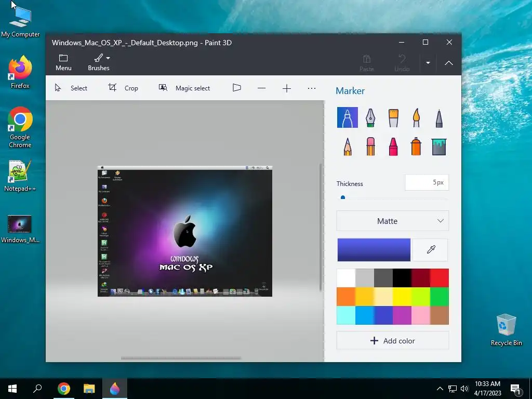Select the Spray can brush
532x399 pixels.
pos(416,147)
